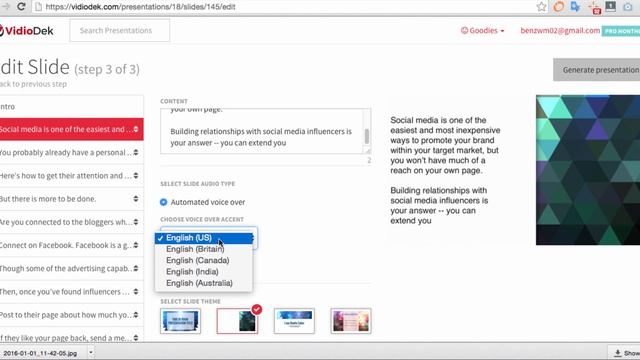640x360 pixels.
Task: Click the page icon in address bar
Action: [38, 7]
